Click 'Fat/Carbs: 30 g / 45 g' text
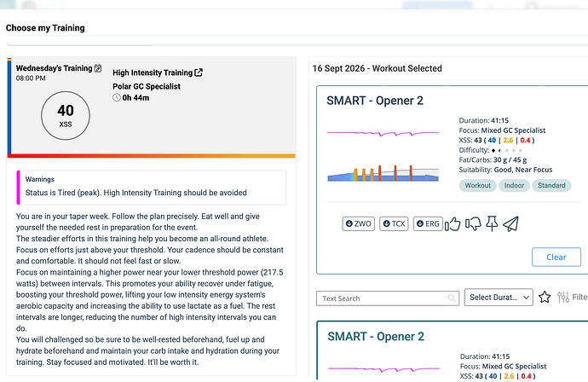This screenshot has width=588, height=382. point(493,159)
